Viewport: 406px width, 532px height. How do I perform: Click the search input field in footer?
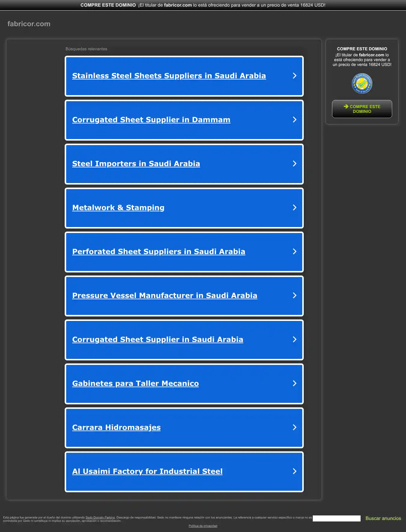coord(336,518)
